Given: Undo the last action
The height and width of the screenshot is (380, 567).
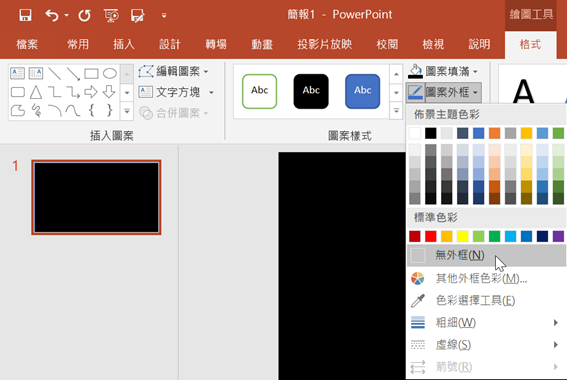Looking at the screenshot, I should tap(52, 16).
